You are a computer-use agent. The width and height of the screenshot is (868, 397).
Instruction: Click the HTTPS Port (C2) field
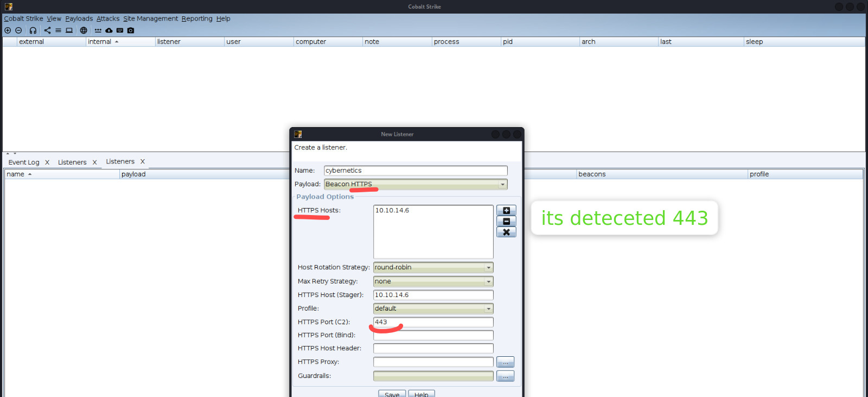click(x=433, y=322)
